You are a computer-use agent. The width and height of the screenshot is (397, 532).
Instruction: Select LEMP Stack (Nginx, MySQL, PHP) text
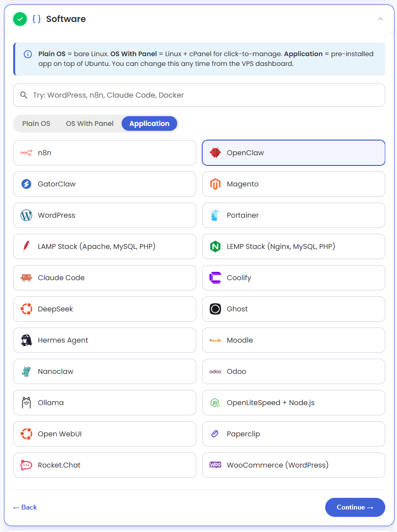[x=281, y=246]
